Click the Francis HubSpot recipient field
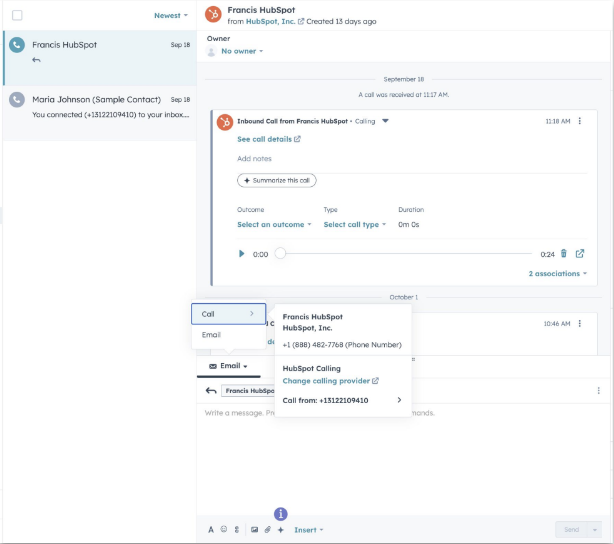Viewport: 614px width, 544px height. coord(248,391)
